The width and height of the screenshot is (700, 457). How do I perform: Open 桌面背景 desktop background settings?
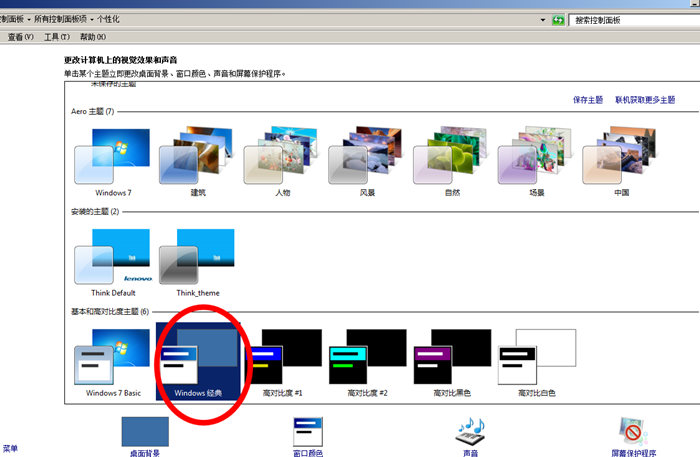(145, 436)
